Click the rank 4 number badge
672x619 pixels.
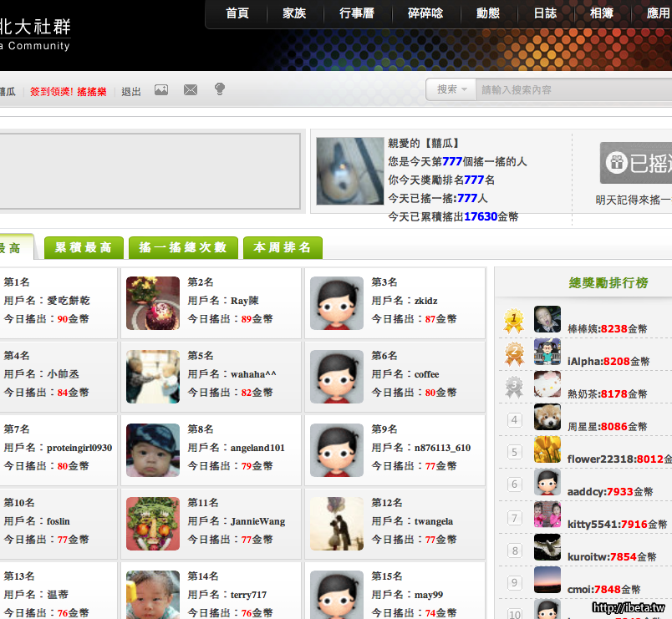click(x=515, y=419)
